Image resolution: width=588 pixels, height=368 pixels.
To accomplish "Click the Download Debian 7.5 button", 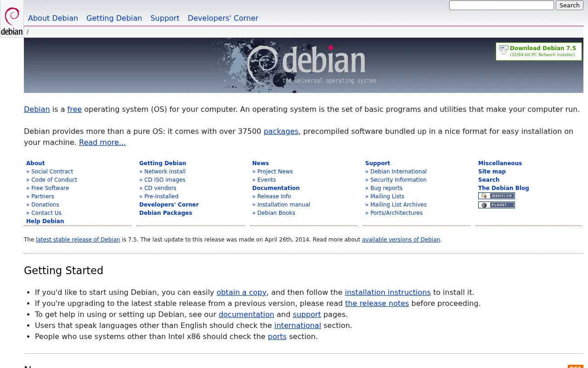I will (x=539, y=51).
